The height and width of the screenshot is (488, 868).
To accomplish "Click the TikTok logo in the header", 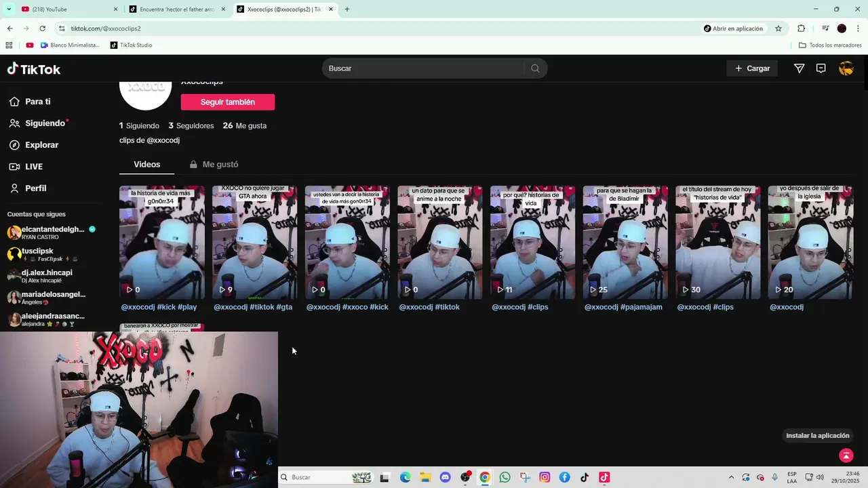I will tap(34, 69).
